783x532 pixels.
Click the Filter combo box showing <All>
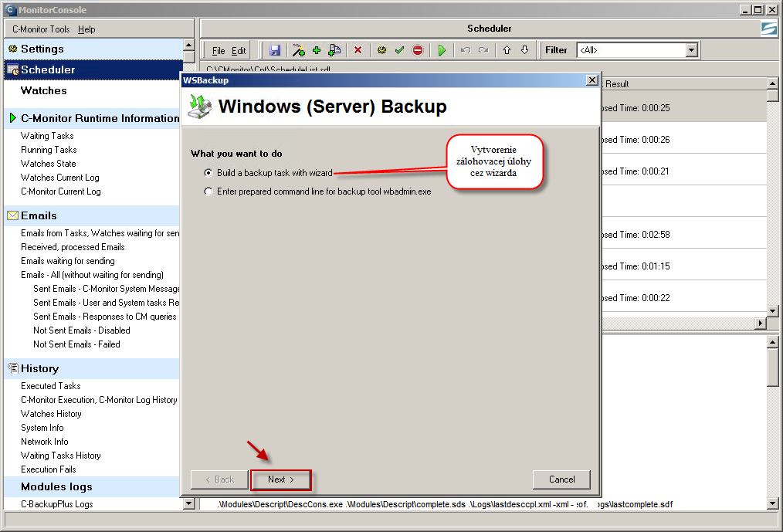(x=637, y=50)
